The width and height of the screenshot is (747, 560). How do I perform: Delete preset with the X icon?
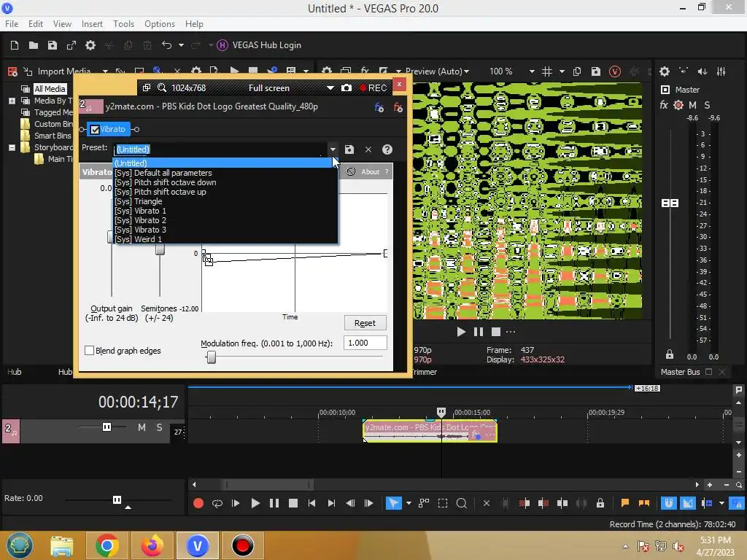pos(368,149)
